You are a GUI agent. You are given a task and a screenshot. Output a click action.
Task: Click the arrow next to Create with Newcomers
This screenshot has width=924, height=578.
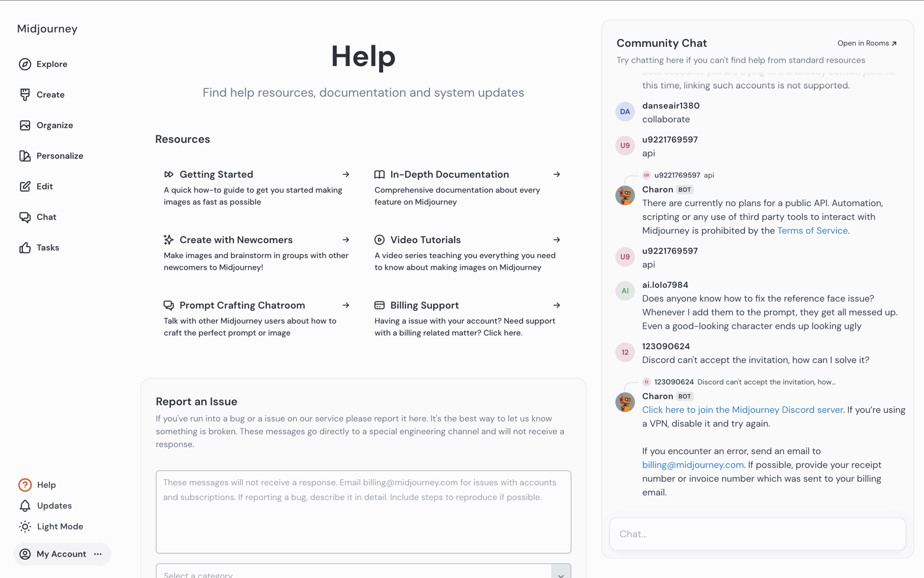pos(346,240)
